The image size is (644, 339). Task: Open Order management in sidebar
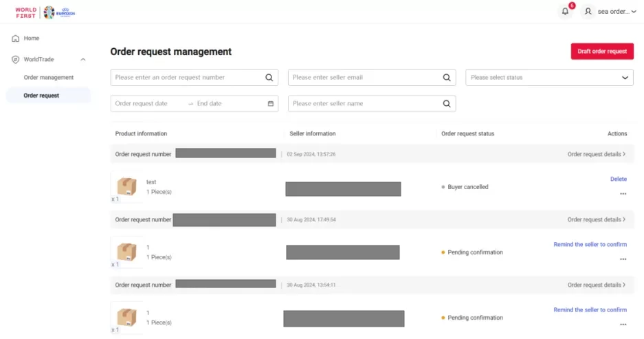(x=48, y=78)
